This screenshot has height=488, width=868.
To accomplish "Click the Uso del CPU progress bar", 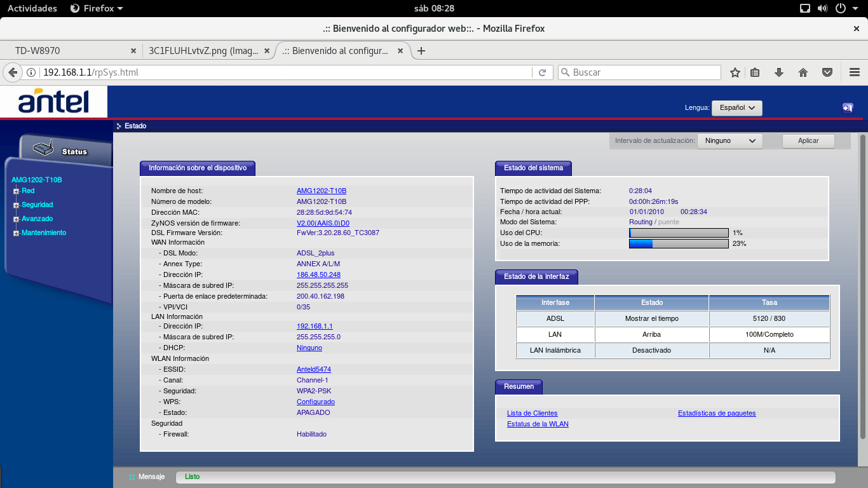I will [679, 233].
